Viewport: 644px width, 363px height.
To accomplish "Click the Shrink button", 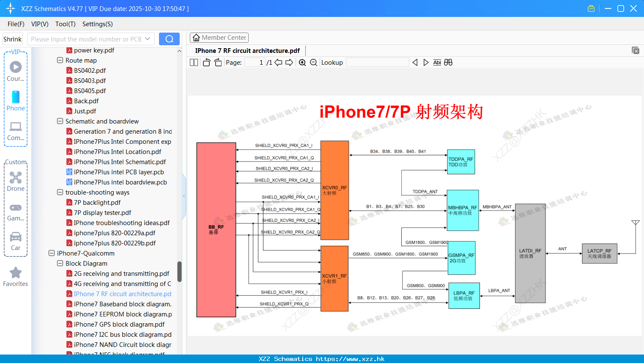I will pos(13,39).
